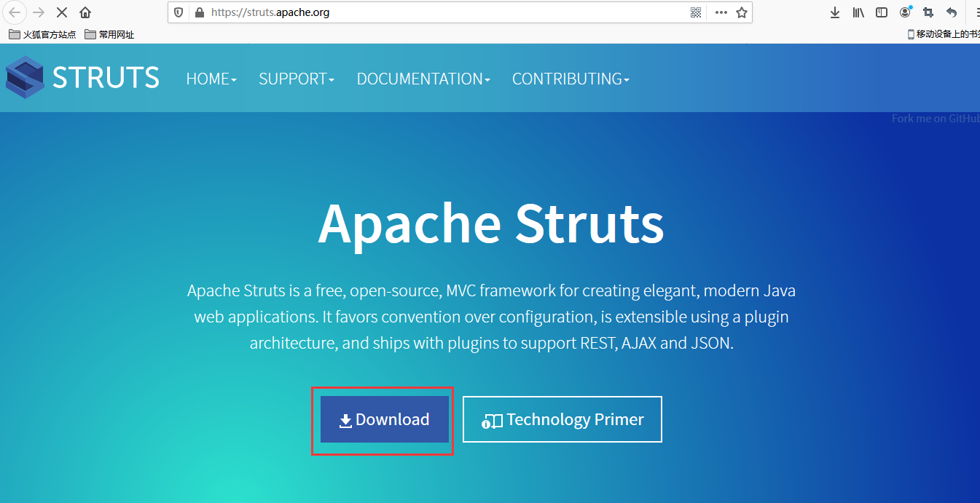Open the Firefox downloads panel
Viewport: 980px width, 503px height.
(835, 12)
